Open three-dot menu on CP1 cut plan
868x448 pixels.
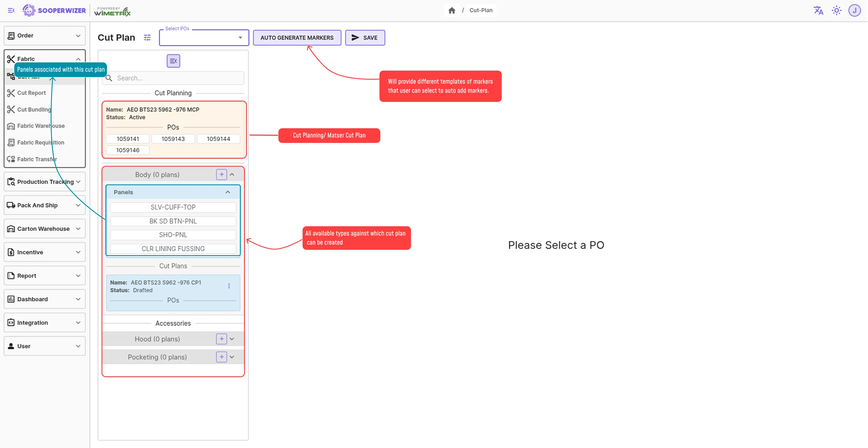tap(229, 286)
